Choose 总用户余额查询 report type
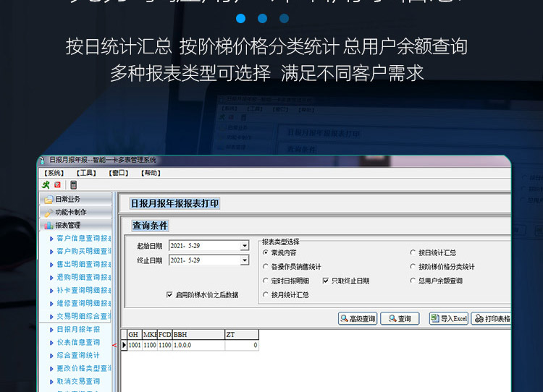 click(413, 281)
